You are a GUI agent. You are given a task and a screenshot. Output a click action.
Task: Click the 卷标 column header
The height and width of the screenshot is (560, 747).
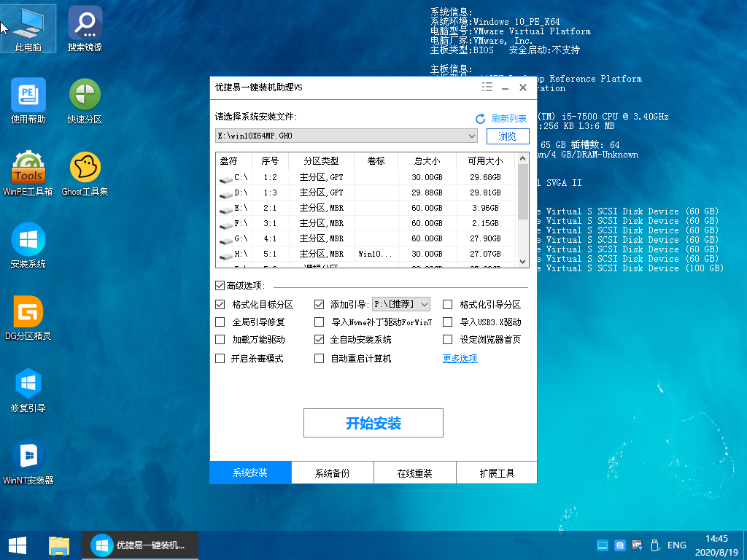pos(376,161)
